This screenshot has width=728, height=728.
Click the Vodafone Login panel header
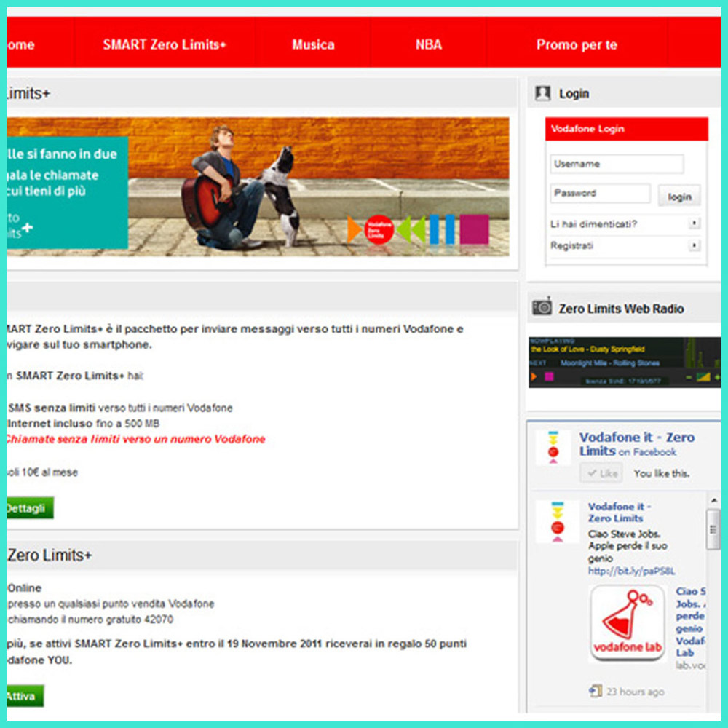coord(626,129)
